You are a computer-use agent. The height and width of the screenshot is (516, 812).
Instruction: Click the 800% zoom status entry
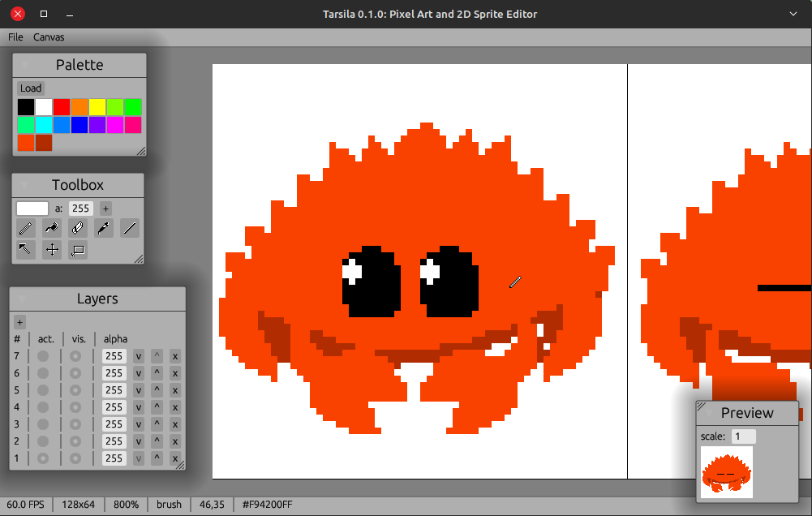(x=126, y=505)
